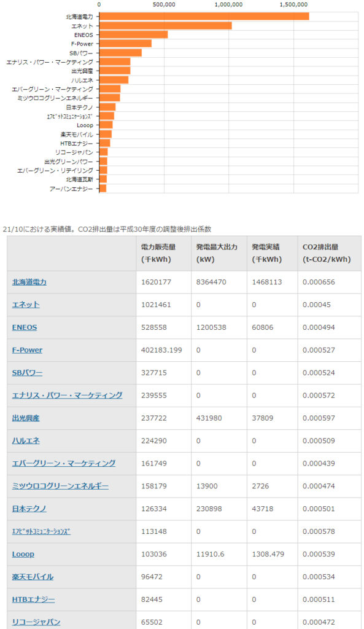The image size is (364, 629).
Task: Open the 楽天モバイル link
Action: 33,576
